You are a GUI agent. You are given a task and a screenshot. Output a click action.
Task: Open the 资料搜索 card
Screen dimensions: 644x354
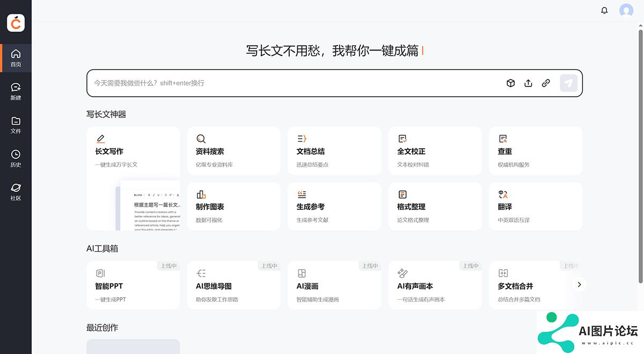click(x=234, y=150)
